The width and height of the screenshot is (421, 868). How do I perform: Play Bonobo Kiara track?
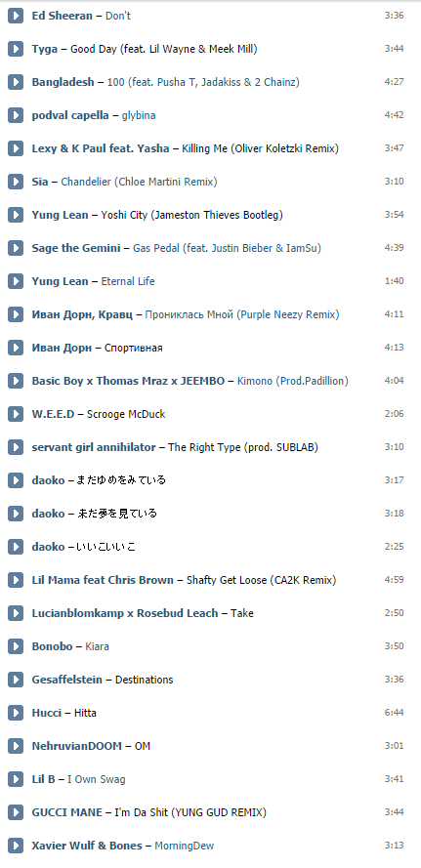point(16,646)
